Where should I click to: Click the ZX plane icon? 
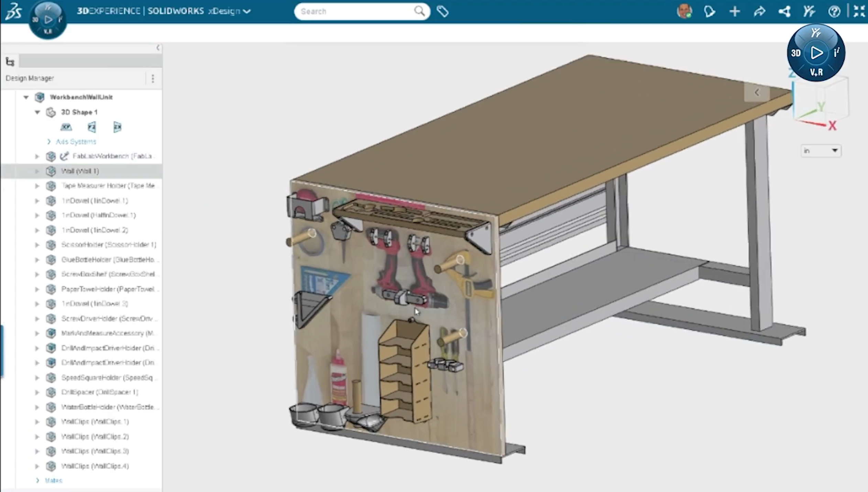tap(117, 127)
